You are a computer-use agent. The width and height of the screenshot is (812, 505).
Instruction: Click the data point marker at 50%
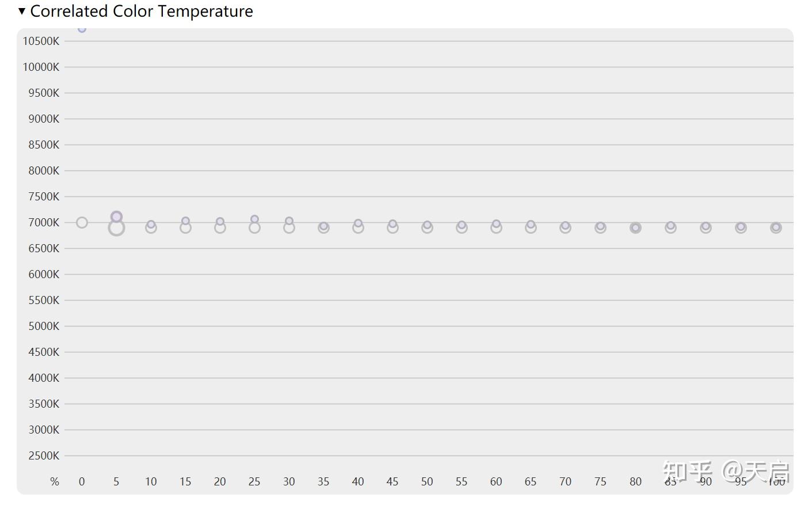427,227
